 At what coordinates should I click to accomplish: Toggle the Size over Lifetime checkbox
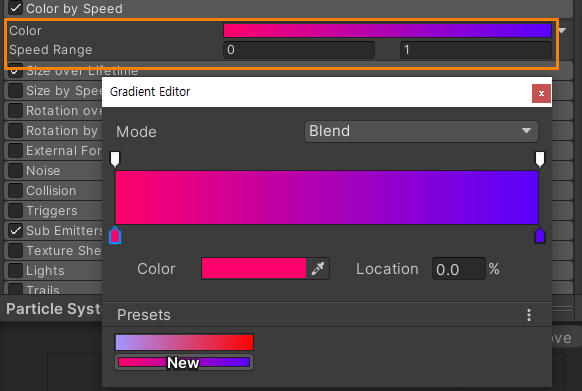click(16, 71)
